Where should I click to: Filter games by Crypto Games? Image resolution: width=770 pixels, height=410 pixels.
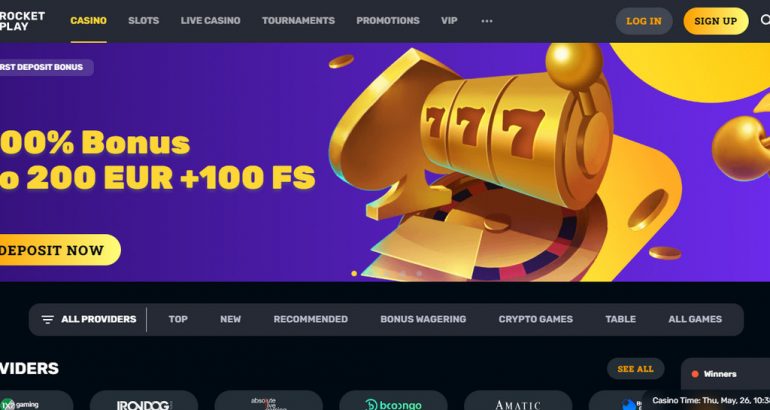536,319
